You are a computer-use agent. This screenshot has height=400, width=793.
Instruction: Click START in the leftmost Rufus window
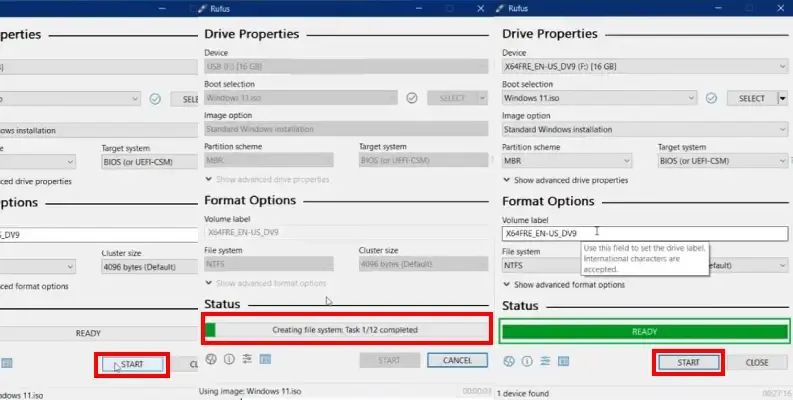coord(133,364)
